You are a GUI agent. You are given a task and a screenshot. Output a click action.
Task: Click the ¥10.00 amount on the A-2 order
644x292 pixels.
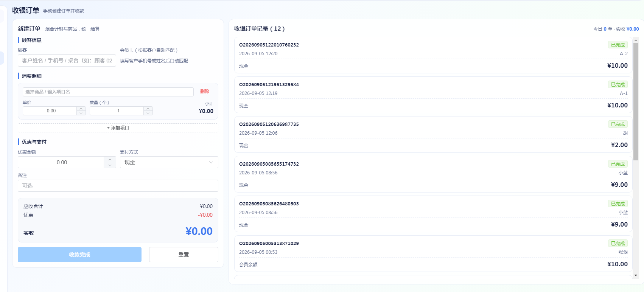pyautogui.click(x=618, y=65)
